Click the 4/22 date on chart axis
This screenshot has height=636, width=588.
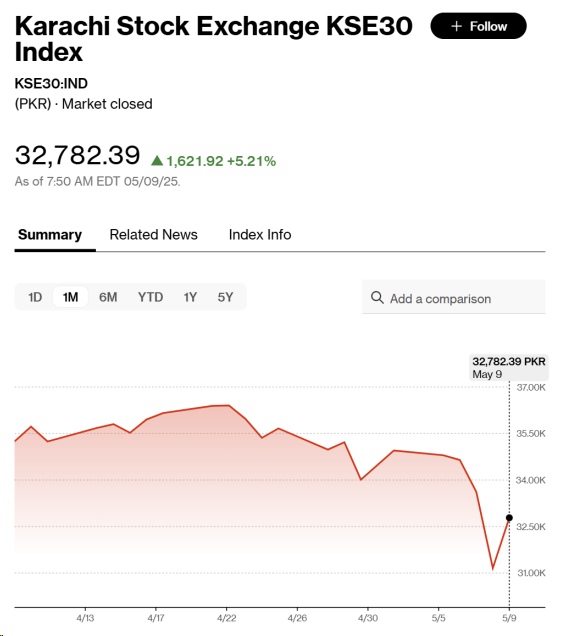click(226, 618)
